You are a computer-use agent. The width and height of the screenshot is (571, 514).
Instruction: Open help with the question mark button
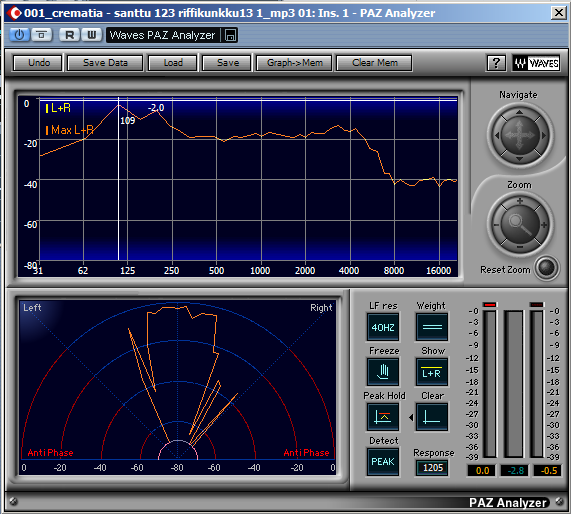pyautogui.click(x=496, y=63)
